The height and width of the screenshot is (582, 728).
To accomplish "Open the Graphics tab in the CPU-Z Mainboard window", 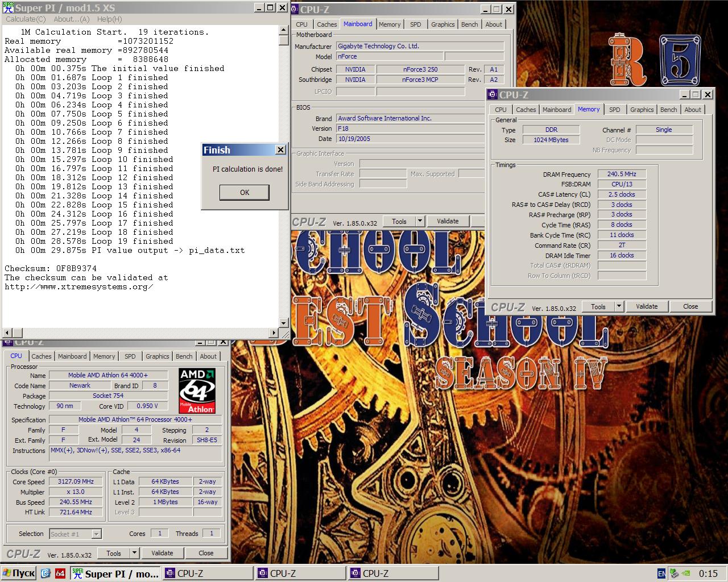I will (442, 24).
